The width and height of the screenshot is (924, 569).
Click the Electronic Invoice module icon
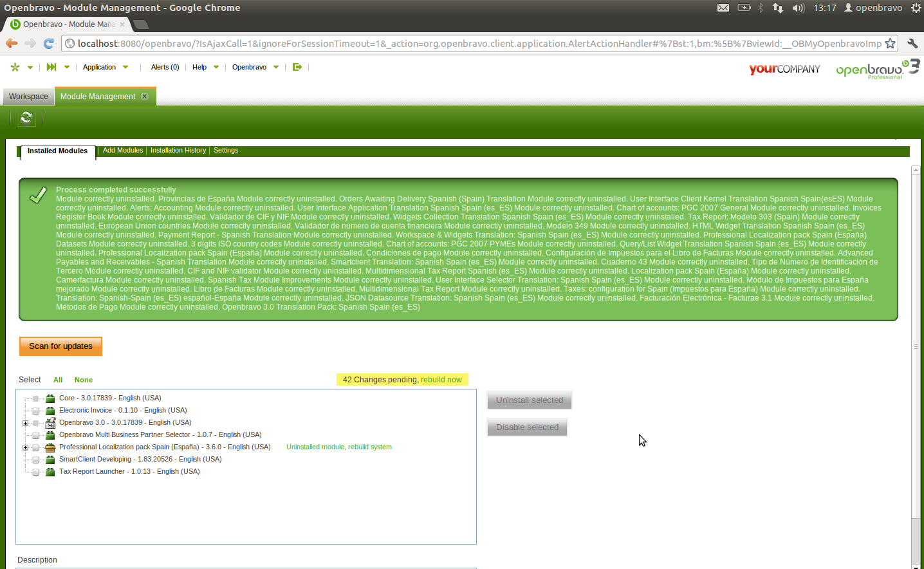(50, 411)
